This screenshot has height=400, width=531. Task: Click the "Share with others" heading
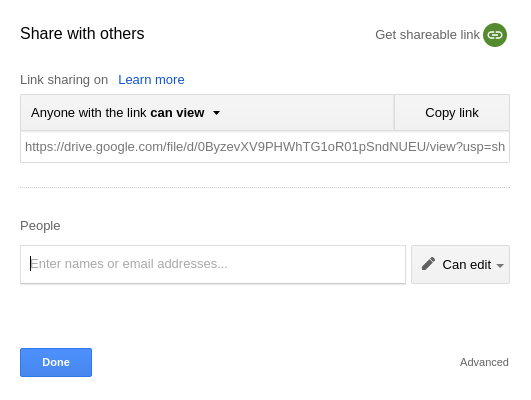[x=82, y=34]
